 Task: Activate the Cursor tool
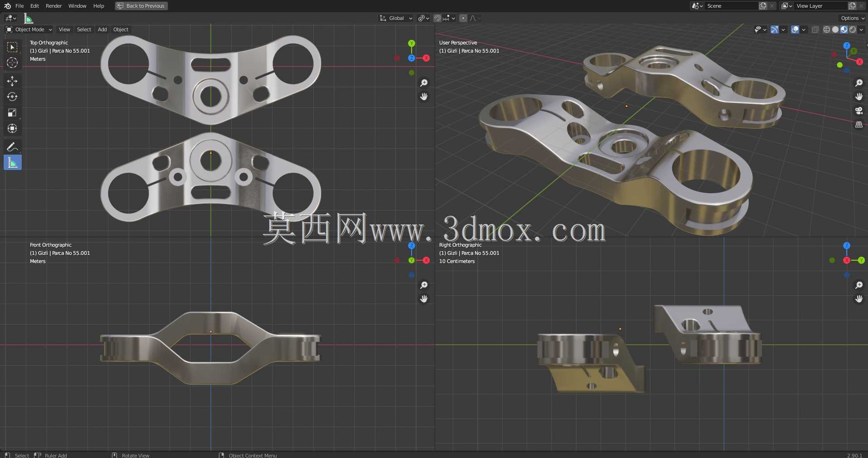click(12, 63)
